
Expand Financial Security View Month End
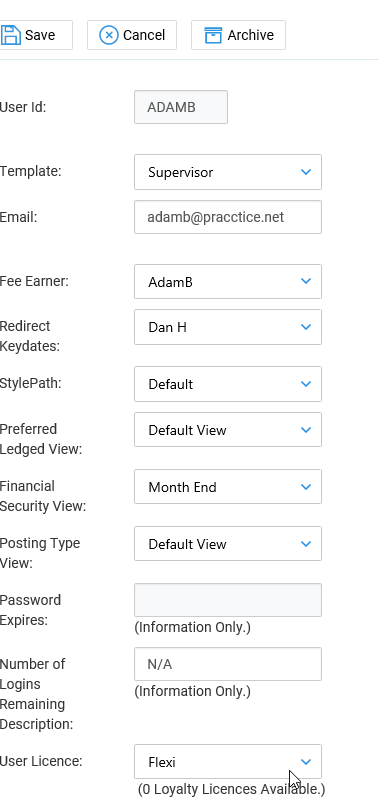[228, 487]
